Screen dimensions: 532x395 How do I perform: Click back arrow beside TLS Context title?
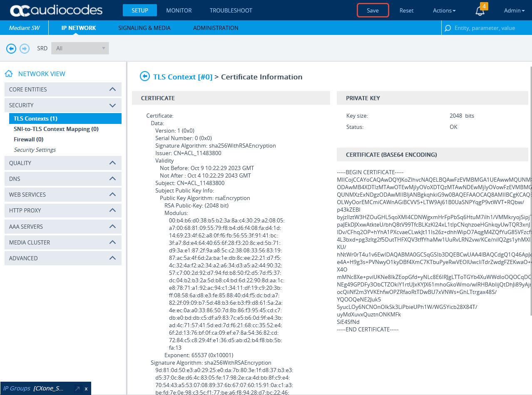(145, 76)
